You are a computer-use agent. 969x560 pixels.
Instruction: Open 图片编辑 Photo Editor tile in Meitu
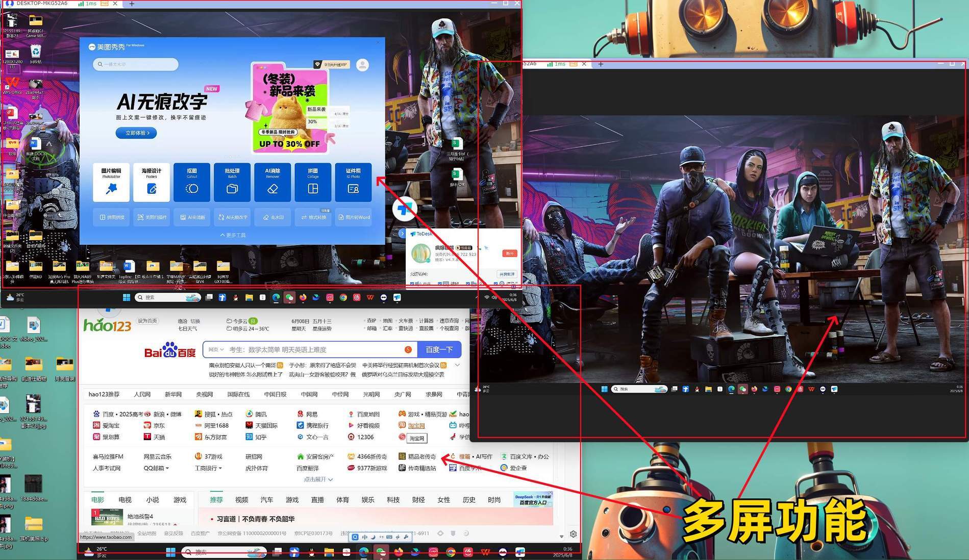111,182
